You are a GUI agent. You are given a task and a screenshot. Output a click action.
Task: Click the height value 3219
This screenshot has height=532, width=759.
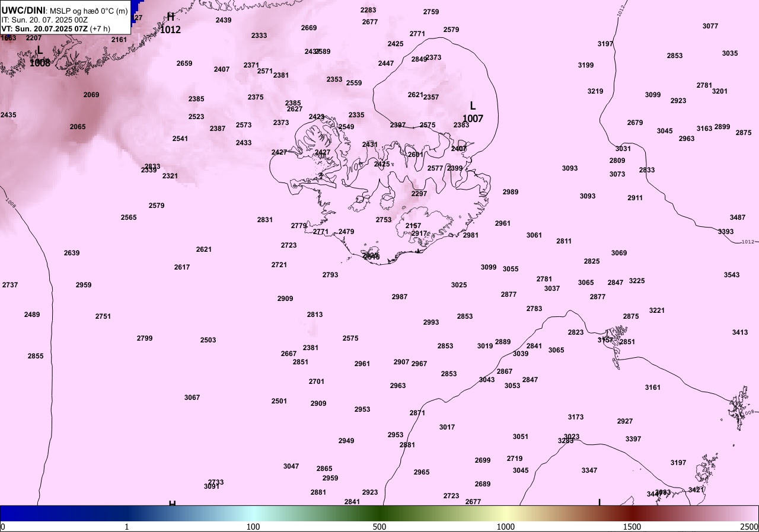coord(595,91)
